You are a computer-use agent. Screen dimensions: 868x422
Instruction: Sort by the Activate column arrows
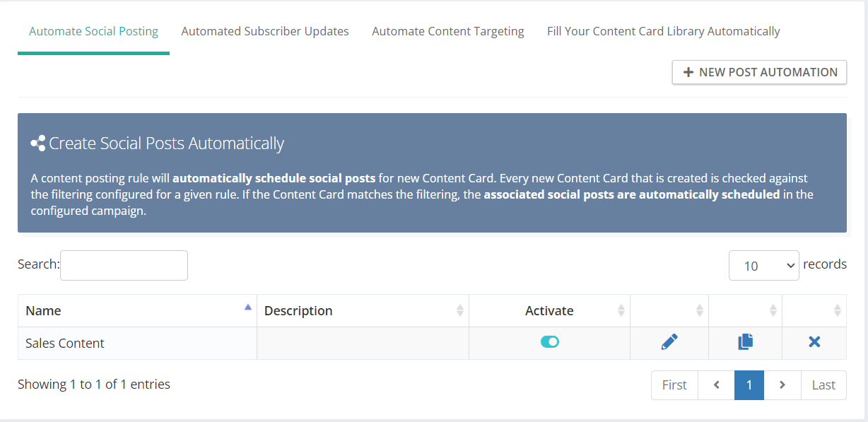tap(621, 310)
